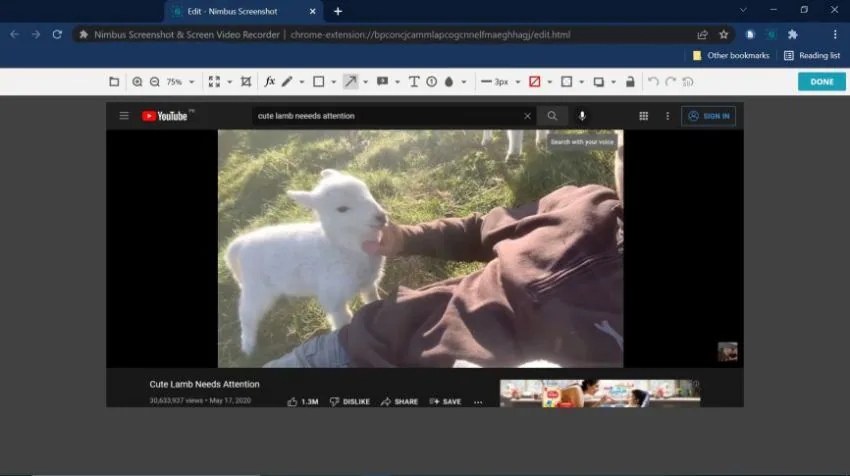Click the SIGN IN button
This screenshot has width=850, height=476.
pyautogui.click(x=709, y=116)
